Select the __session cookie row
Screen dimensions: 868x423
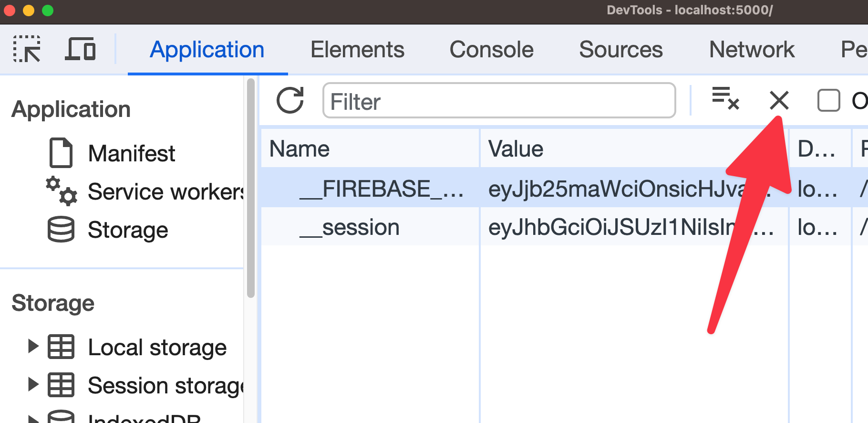tap(361, 227)
